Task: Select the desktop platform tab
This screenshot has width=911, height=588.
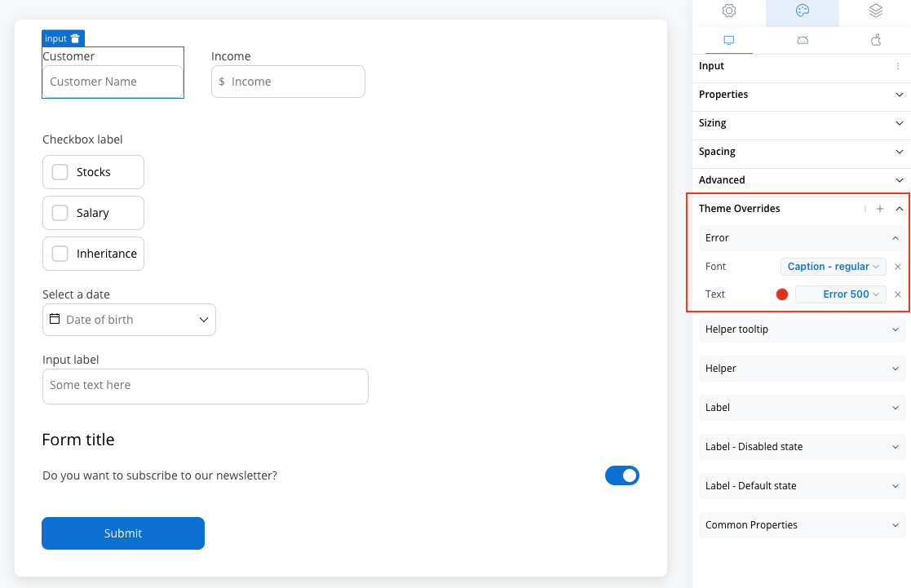Action: (x=728, y=40)
